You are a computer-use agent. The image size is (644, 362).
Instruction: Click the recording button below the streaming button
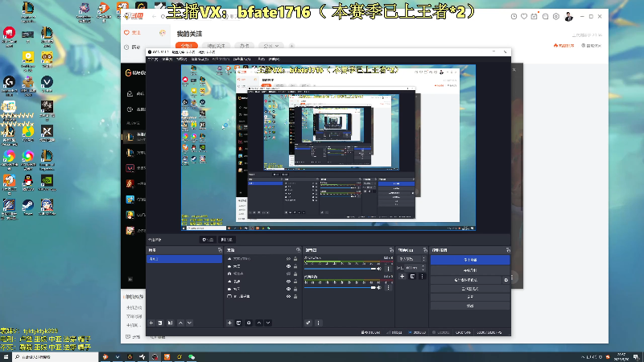470,270
